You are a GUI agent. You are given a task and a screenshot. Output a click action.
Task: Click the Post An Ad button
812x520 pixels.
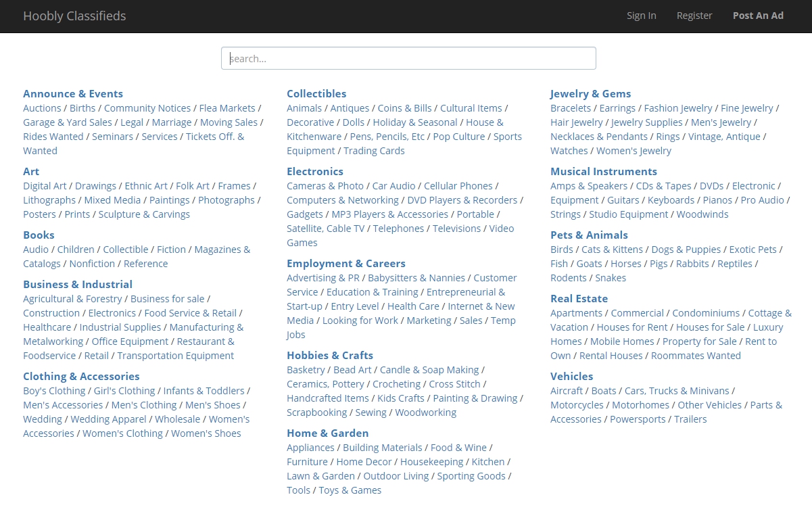pyautogui.click(x=758, y=16)
